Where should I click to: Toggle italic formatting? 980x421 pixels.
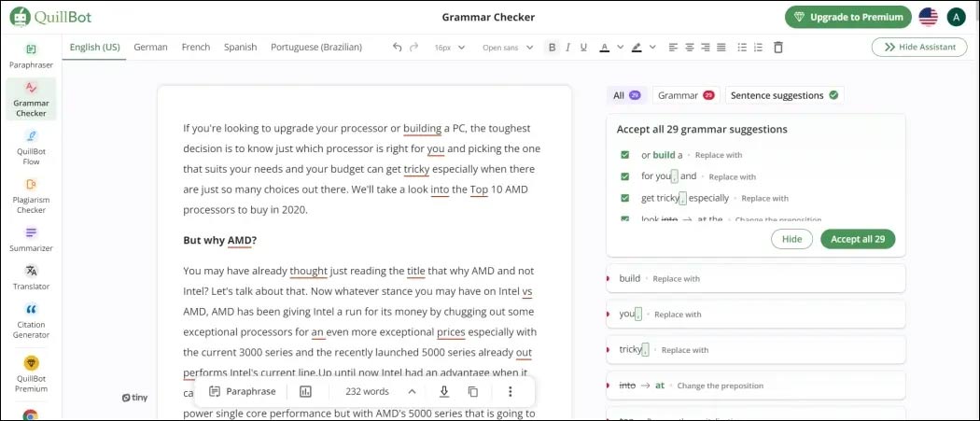pos(567,47)
